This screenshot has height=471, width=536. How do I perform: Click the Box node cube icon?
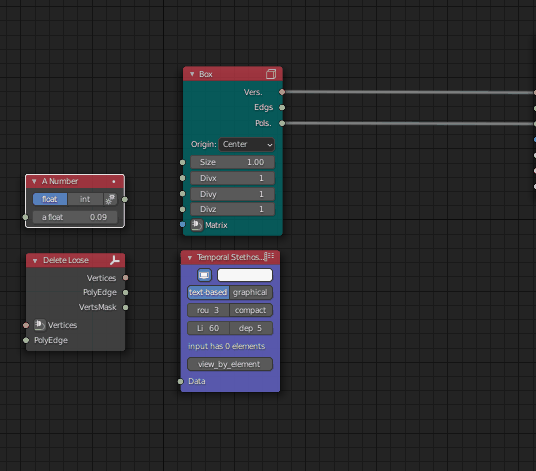click(271, 74)
